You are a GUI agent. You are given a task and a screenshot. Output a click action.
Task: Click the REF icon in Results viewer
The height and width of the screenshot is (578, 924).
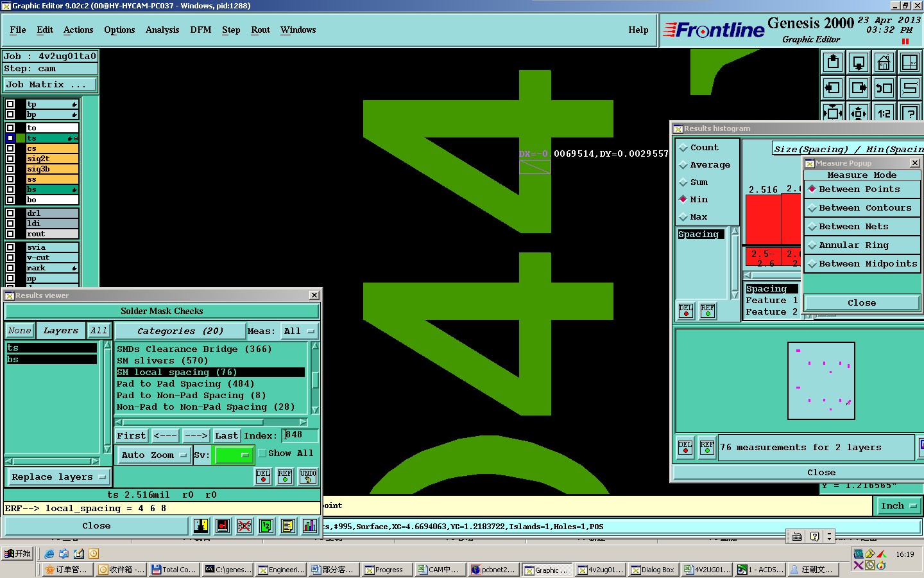285,477
